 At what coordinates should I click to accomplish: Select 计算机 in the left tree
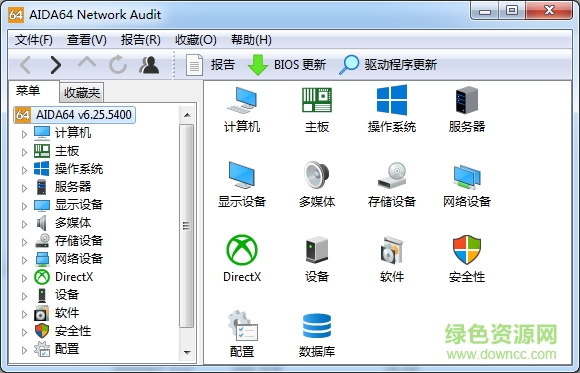[73, 132]
